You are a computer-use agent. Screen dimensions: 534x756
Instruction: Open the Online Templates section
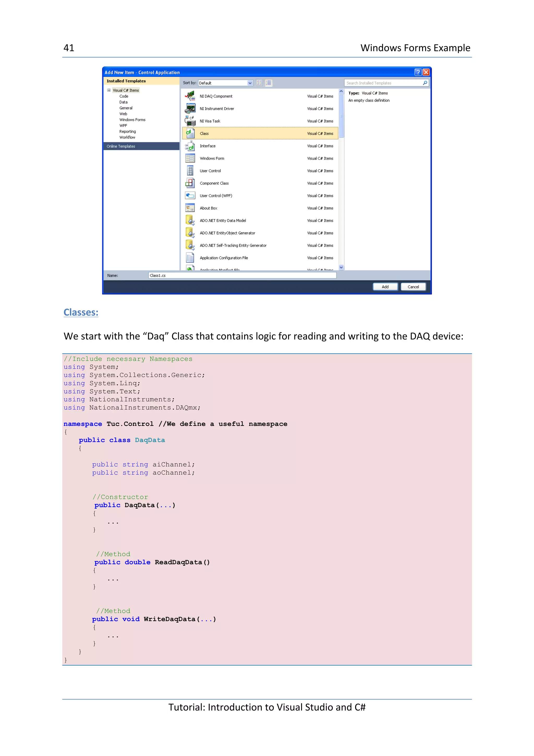click(x=142, y=146)
